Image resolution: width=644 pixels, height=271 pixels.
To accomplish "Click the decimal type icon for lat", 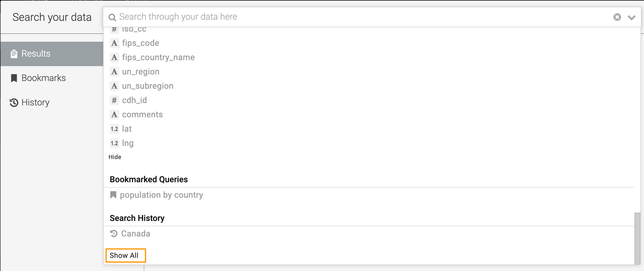I will tap(114, 129).
